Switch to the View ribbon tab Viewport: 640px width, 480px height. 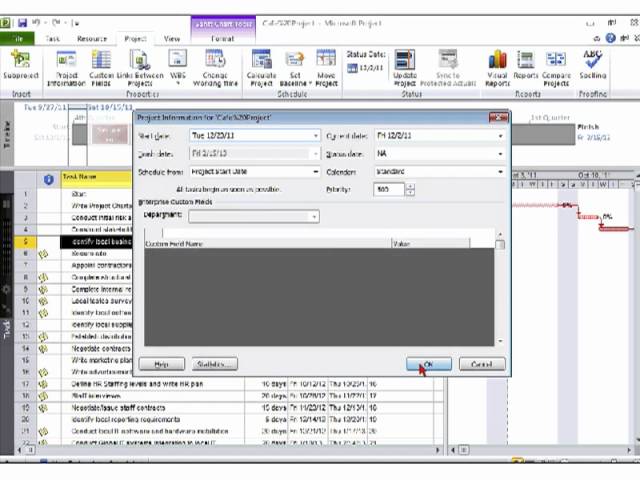[x=172, y=38]
